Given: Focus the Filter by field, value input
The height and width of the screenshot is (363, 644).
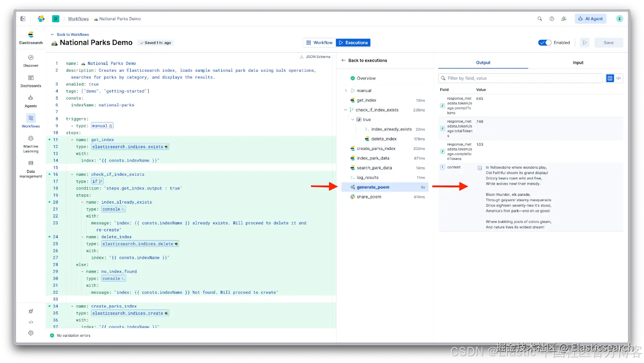Looking at the screenshot, I should click(520, 78).
